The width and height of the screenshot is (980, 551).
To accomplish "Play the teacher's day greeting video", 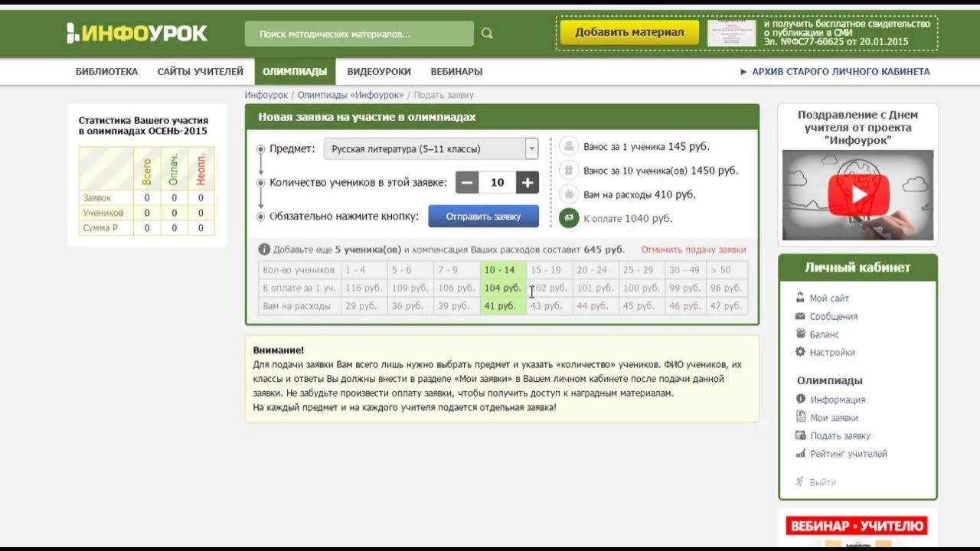I will pyautogui.click(x=857, y=194).
